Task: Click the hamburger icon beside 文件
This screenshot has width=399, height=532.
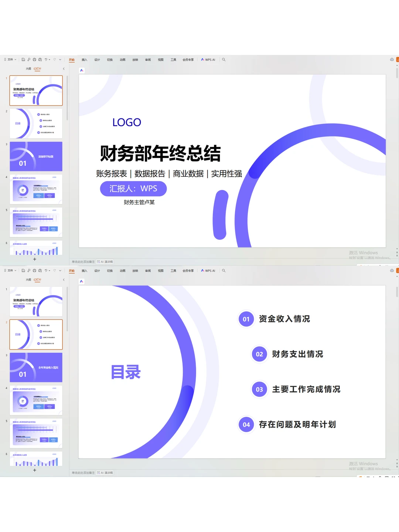Action: 5,60
